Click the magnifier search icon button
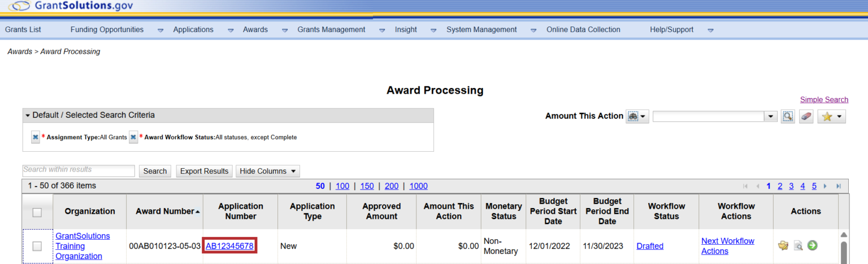Viewport: 868px width, 264px height. 788,116
